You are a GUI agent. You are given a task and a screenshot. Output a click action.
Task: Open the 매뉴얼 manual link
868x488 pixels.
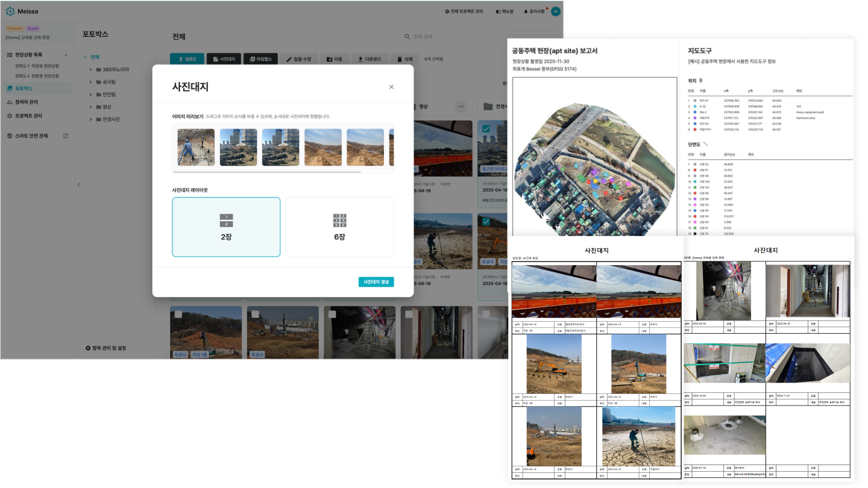tap(505, 11)
